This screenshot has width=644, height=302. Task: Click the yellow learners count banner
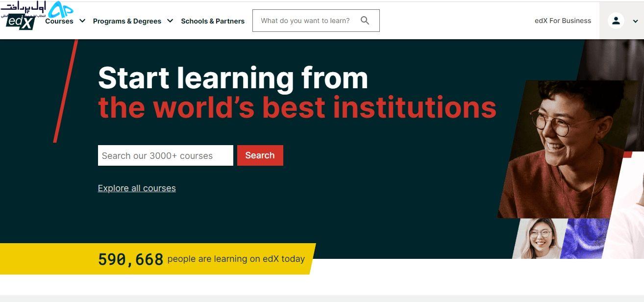[157, 259]
